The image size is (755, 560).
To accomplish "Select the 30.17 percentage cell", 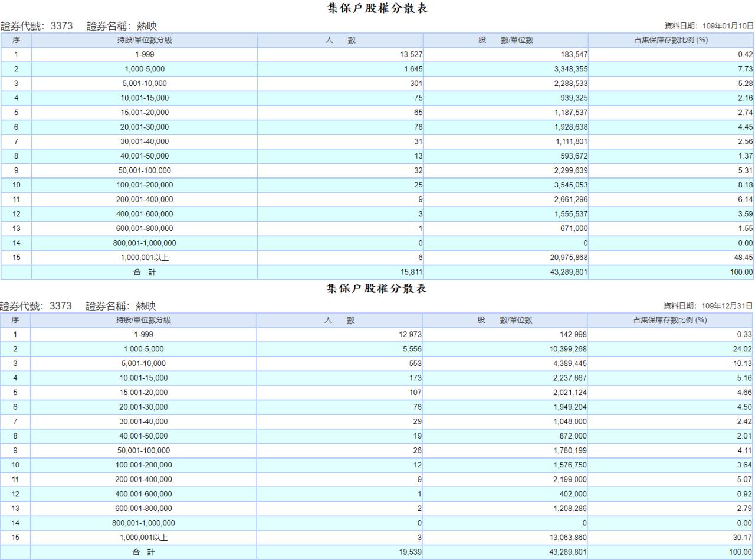I will [x=741, y=538].
